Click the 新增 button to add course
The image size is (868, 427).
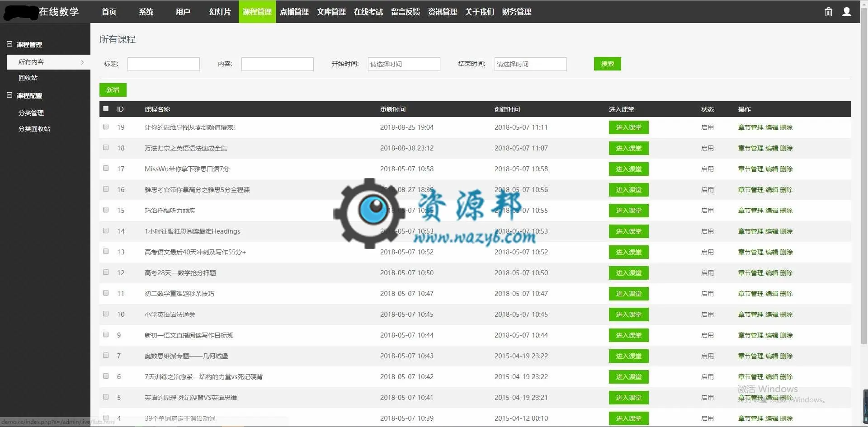(113, 90)
